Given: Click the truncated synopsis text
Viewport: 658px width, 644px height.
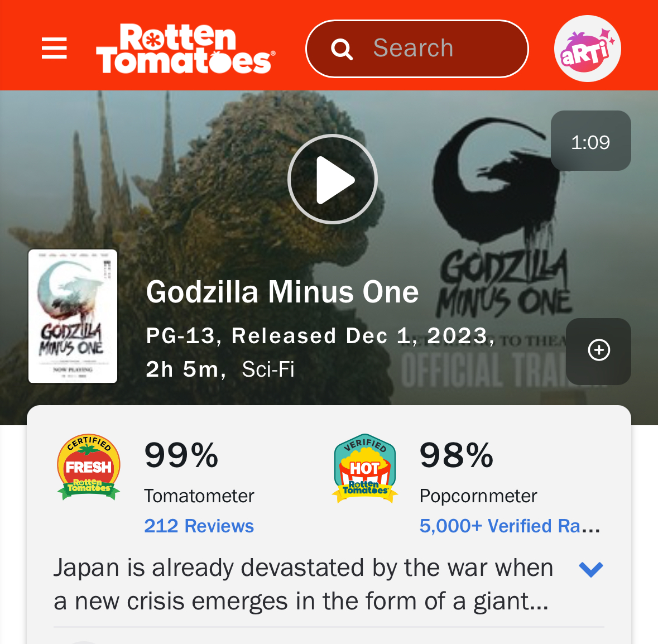Looking at the screenshot, I should (x=303, y=584).
